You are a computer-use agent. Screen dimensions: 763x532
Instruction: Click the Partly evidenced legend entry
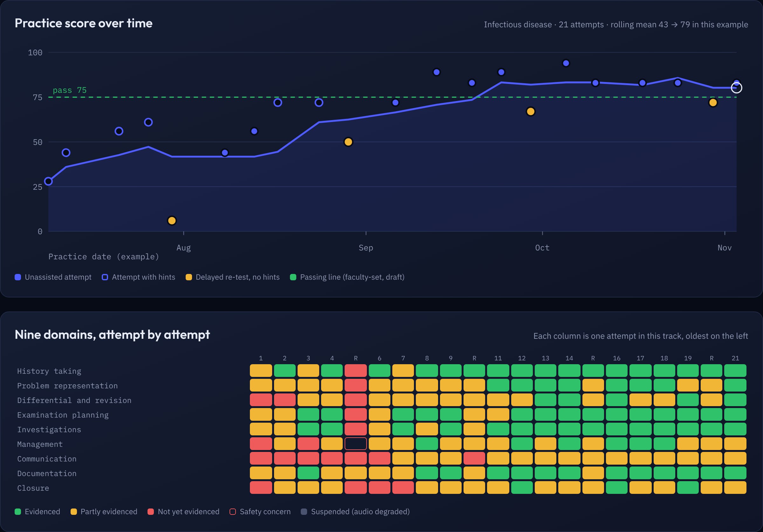pos(104,511)
